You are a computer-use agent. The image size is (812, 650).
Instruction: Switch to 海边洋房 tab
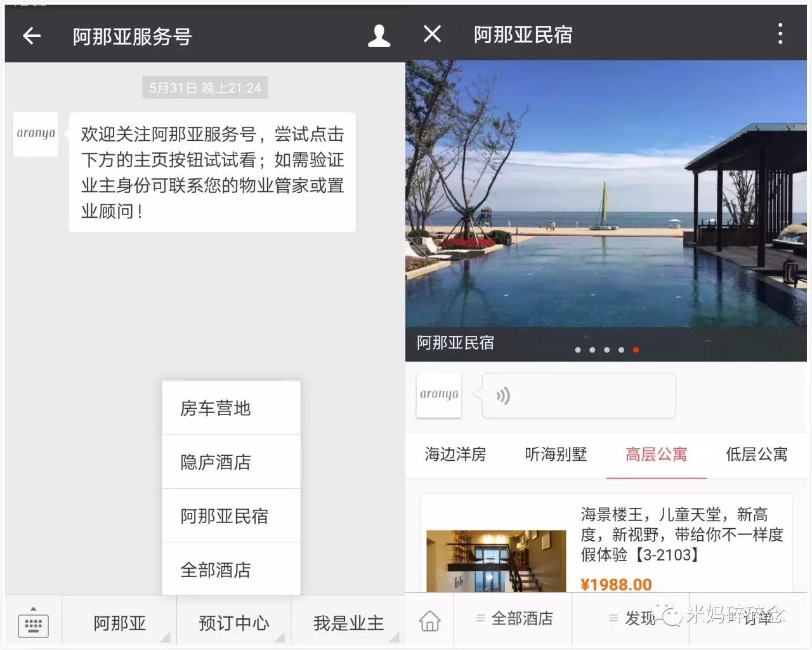tap(455, 454)
